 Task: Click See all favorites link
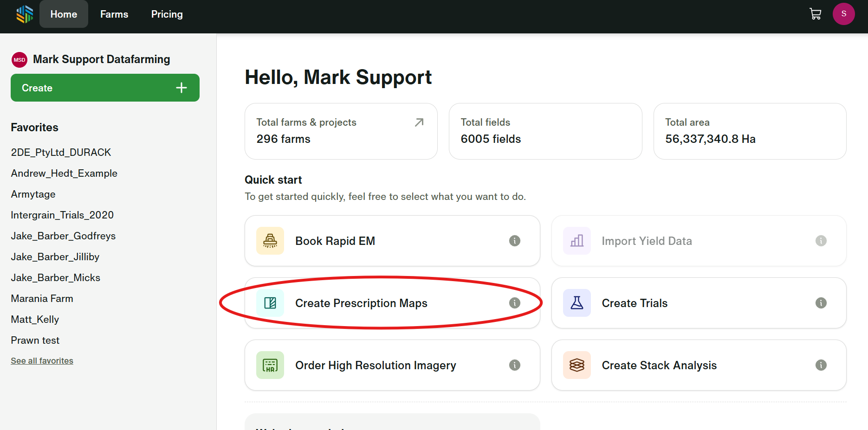pos(42,361)
